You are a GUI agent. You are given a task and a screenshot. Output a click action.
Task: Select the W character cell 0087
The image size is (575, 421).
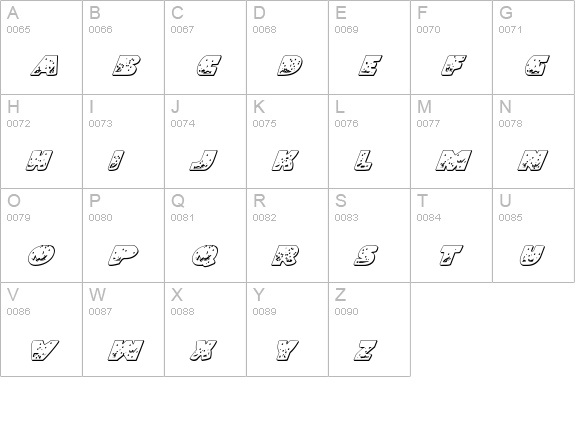[x=123, y=330]
